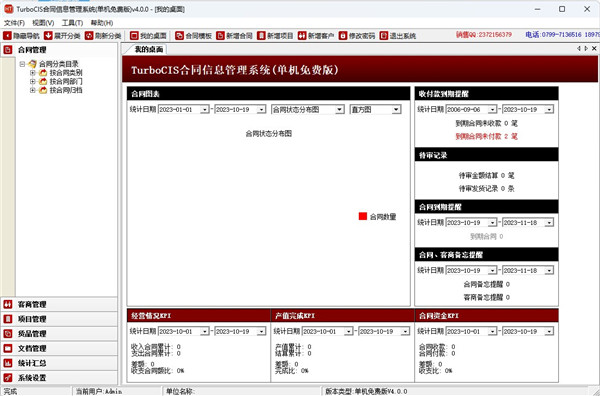Open the 货品管理 navigation section
The image size is (600, 396).
click(x=59, y=334)
